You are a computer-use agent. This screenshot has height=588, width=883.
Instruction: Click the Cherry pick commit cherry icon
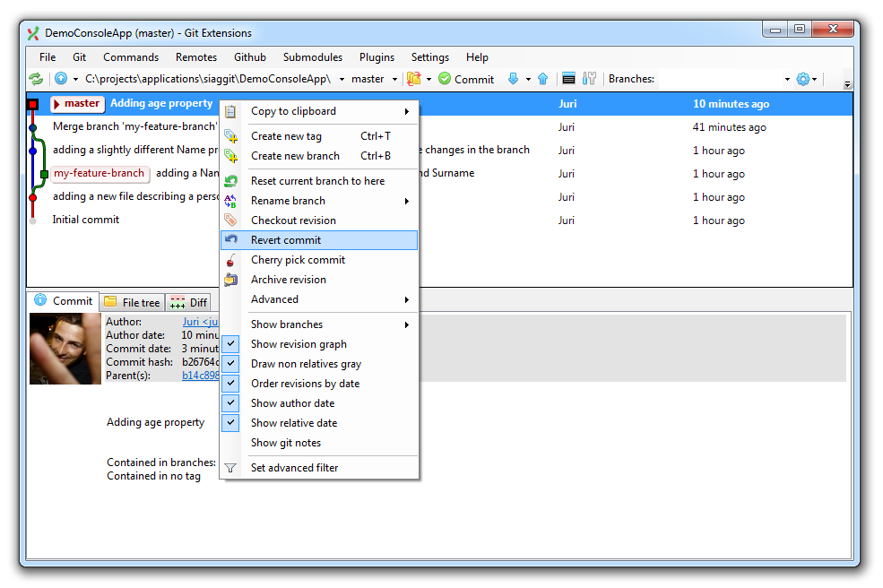coord(231,260)
